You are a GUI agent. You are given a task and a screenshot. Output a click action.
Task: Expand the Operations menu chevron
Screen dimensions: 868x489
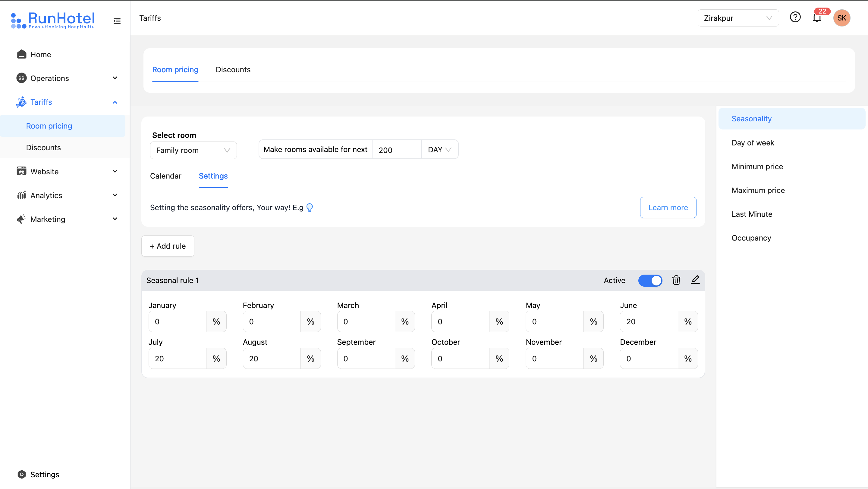115,78
